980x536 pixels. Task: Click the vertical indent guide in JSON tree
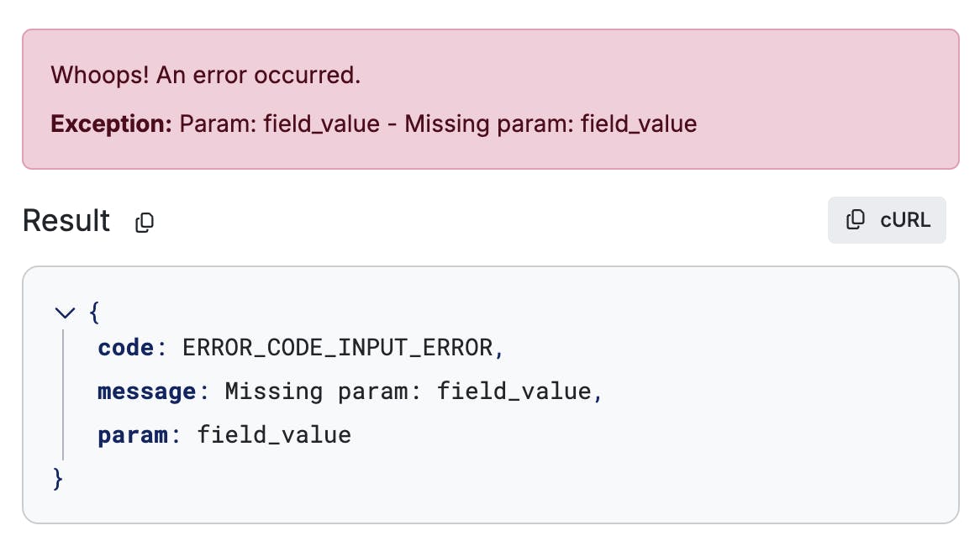tap(63, 395)
